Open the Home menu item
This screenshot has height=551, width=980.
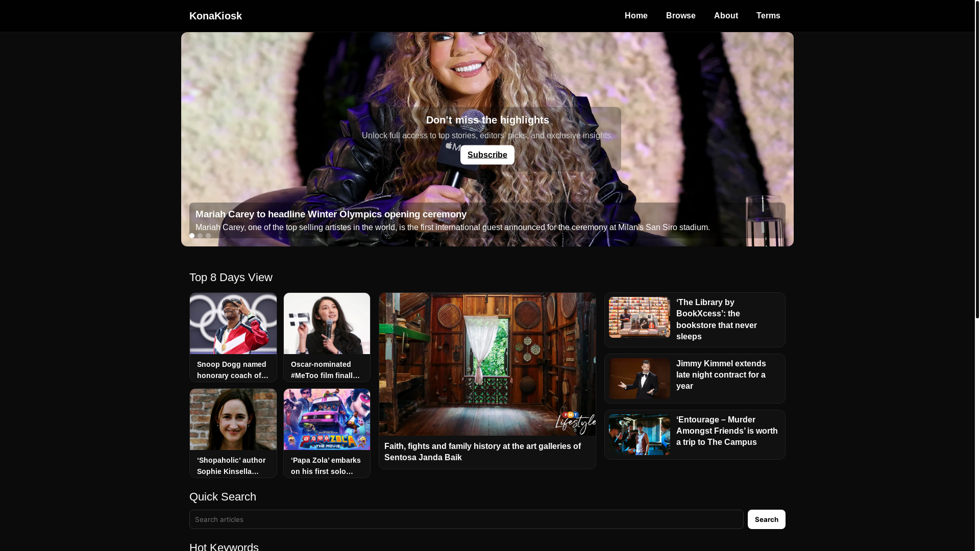pos(636,16)
